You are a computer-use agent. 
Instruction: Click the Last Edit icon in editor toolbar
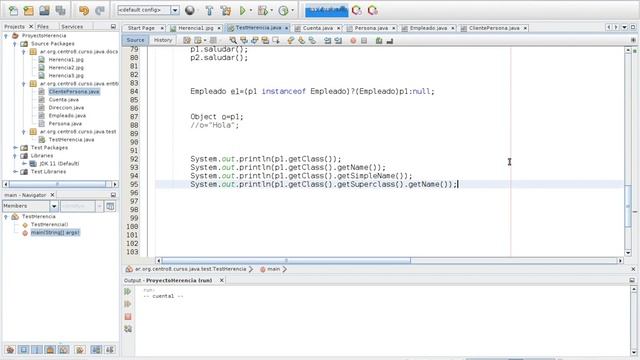[x=187, y=40]
